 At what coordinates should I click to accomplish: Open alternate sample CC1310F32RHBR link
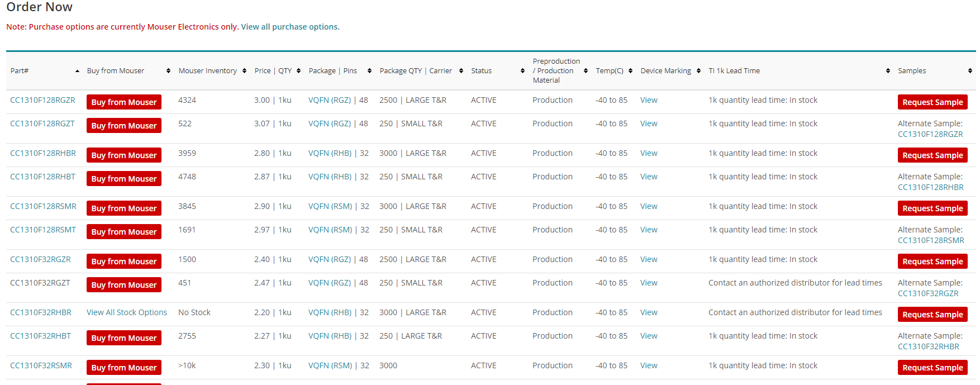(x=929, y=346)
